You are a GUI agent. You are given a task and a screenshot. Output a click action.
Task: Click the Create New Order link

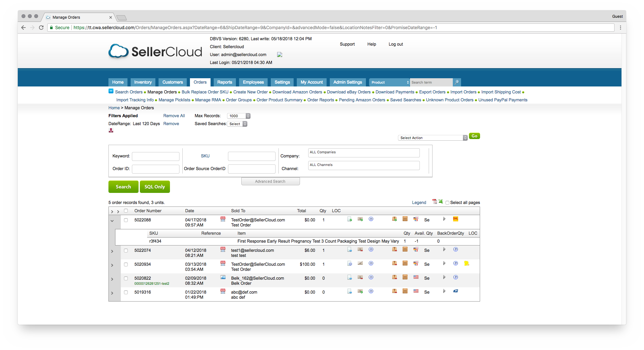coord(250,92)
